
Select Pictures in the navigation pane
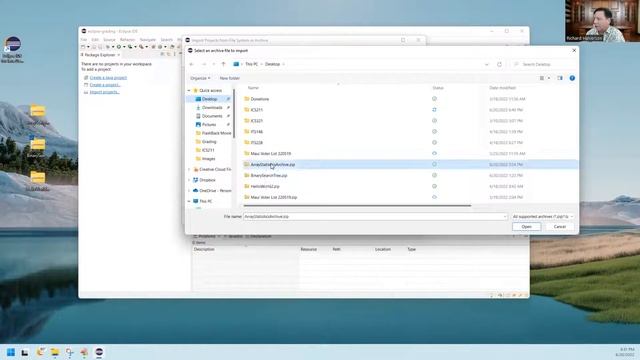[209, 124]
